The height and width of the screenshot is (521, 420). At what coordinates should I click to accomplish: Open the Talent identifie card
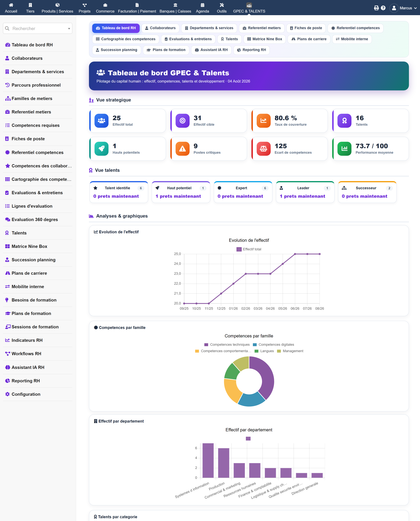[119, 192]
